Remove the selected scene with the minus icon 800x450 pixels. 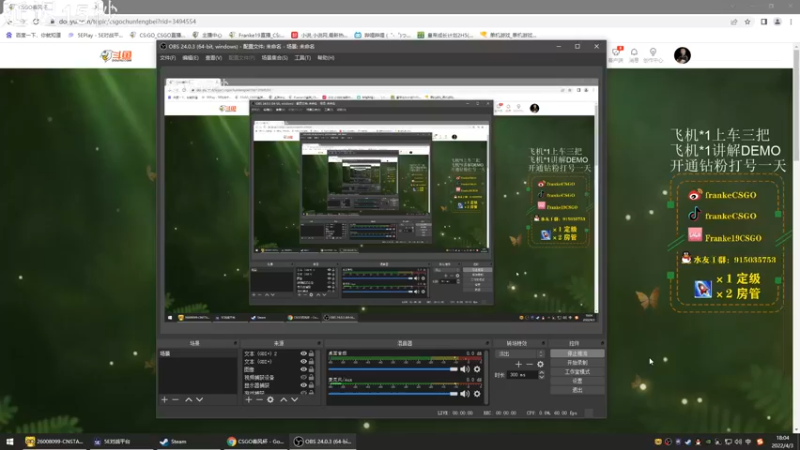pos(176,399)
